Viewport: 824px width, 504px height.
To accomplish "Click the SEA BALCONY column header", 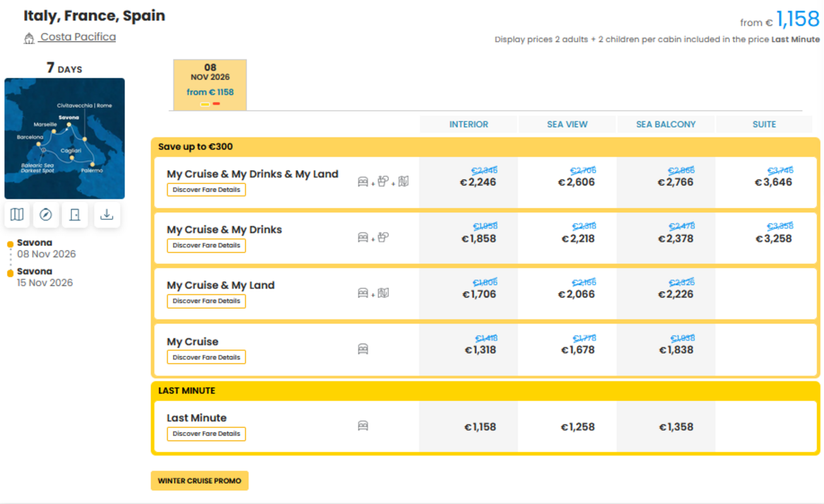I will [x=666, y=124].
